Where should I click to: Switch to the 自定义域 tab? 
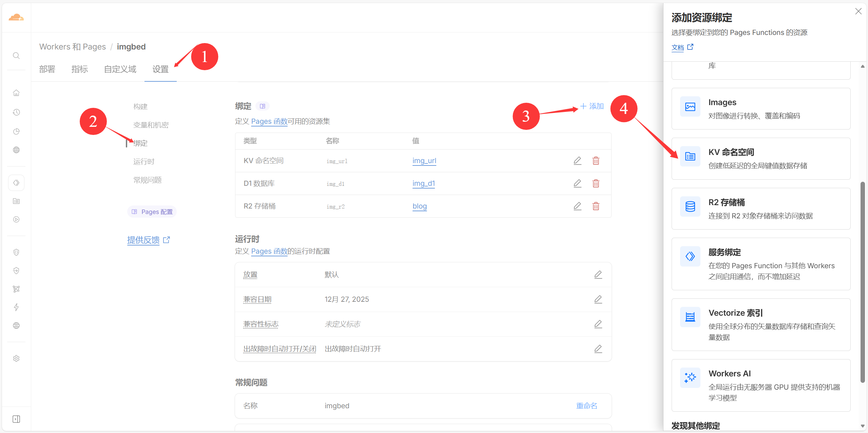click(x=120, y=69)
